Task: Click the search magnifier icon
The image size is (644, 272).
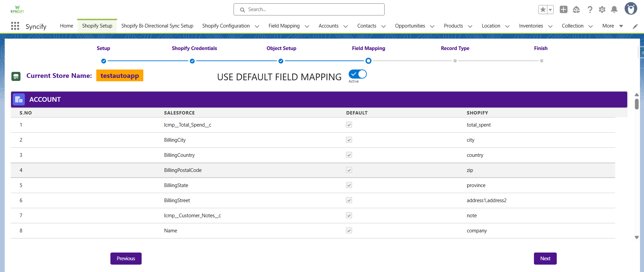Action: click(242, 10)
